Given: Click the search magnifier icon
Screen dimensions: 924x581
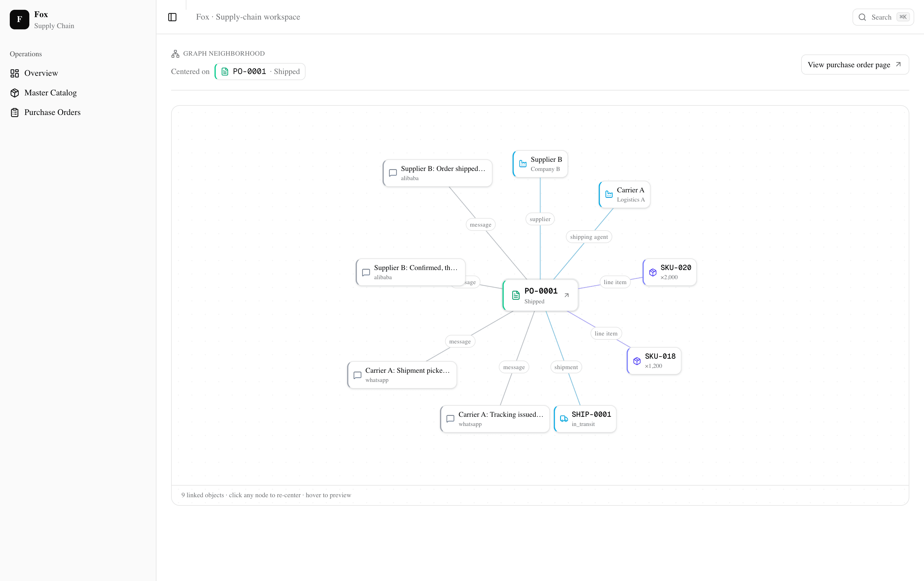Looking at the screenshot, I should [x=862, y=17].
